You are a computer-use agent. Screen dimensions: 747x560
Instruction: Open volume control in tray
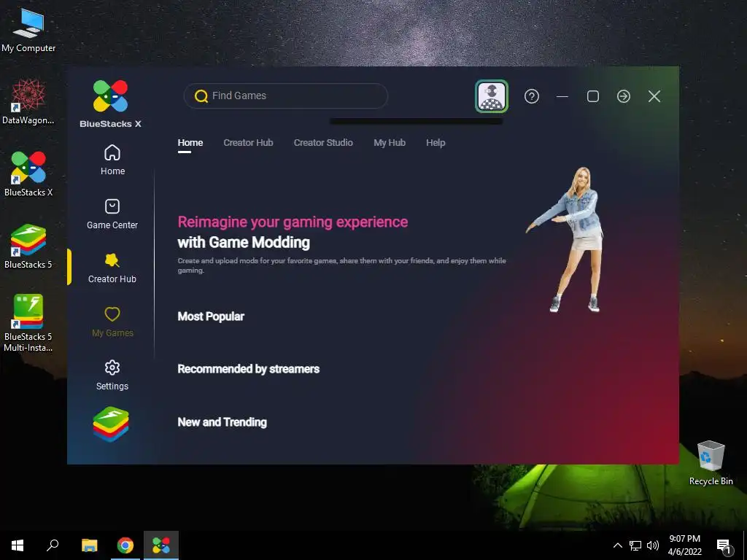(653, 545)
